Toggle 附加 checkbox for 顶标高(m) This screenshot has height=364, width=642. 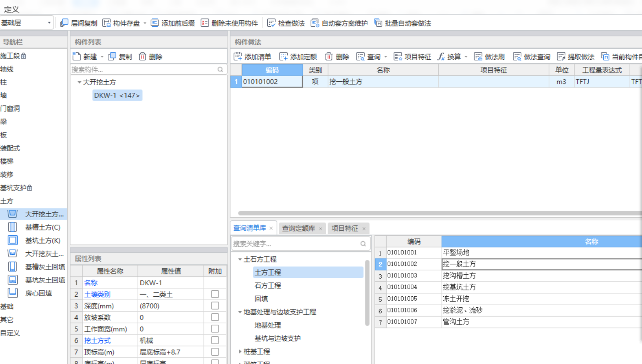[215, 352]
